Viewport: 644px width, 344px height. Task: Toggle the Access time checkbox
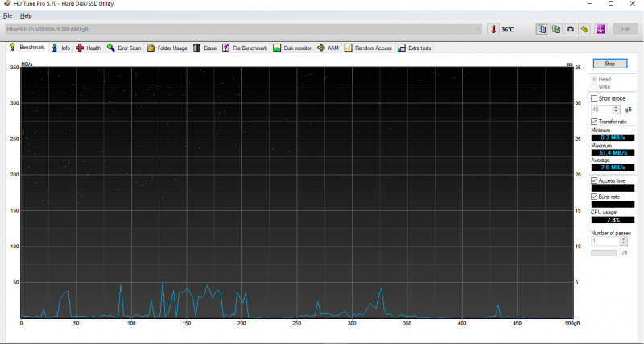point(595,180)
